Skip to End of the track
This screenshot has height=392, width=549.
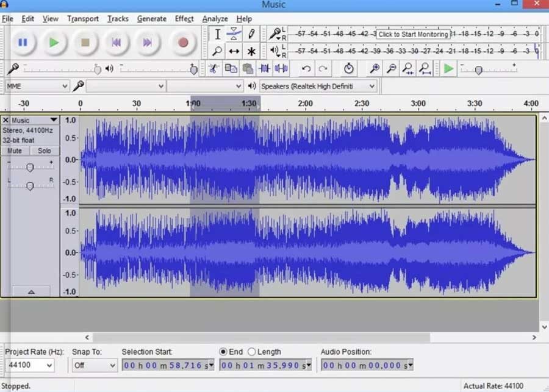click(148, 42)
